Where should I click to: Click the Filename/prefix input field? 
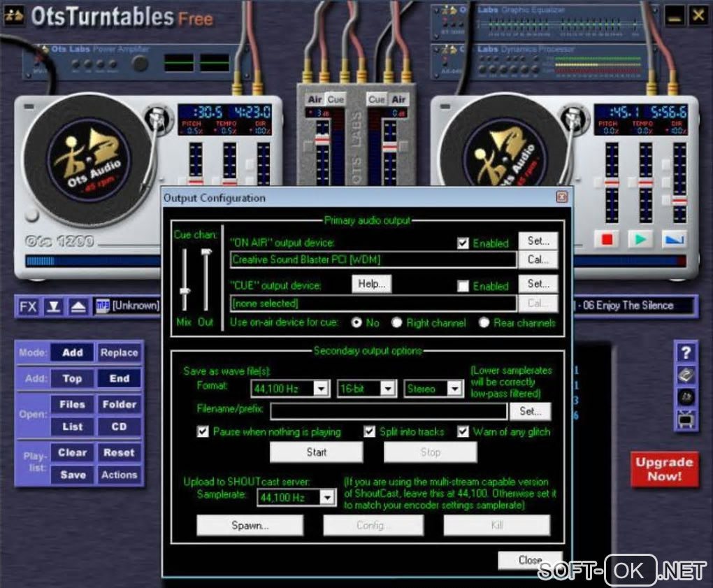(389, 411)
